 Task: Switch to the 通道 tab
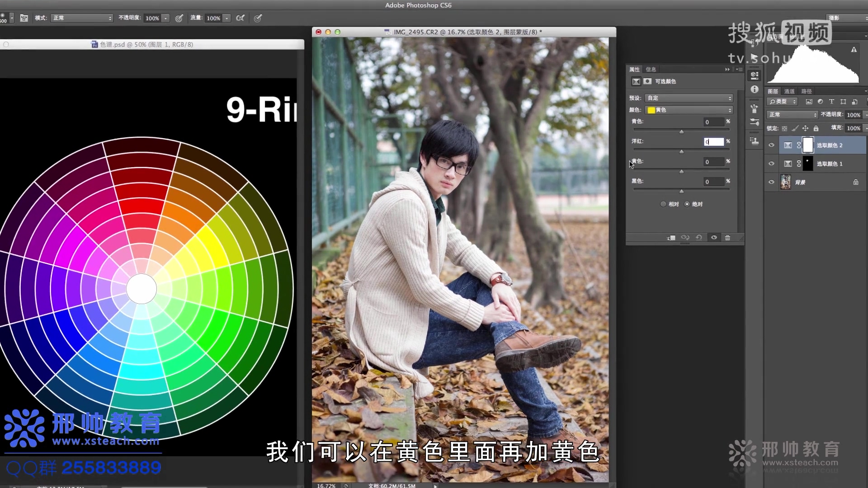coord(789,91)
